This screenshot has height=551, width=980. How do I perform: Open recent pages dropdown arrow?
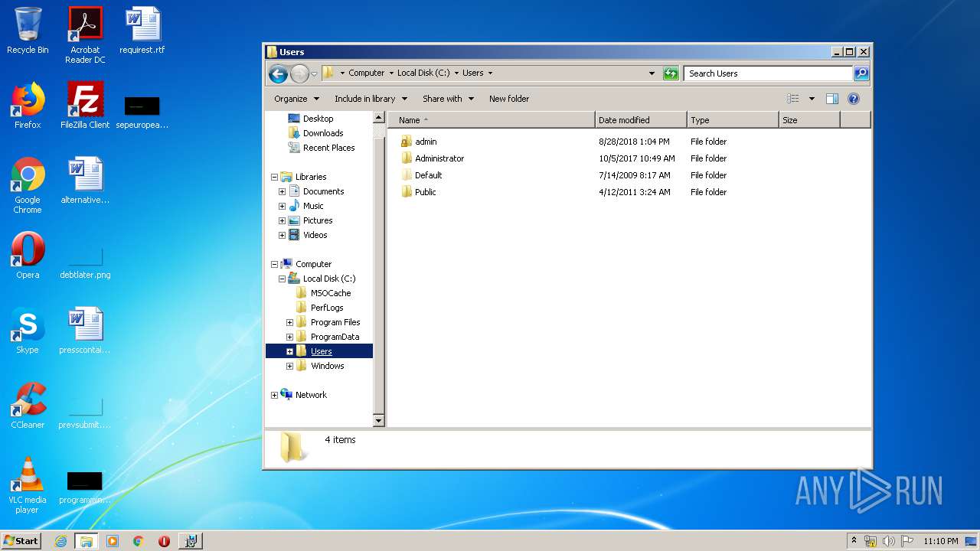tap(314, 74)
